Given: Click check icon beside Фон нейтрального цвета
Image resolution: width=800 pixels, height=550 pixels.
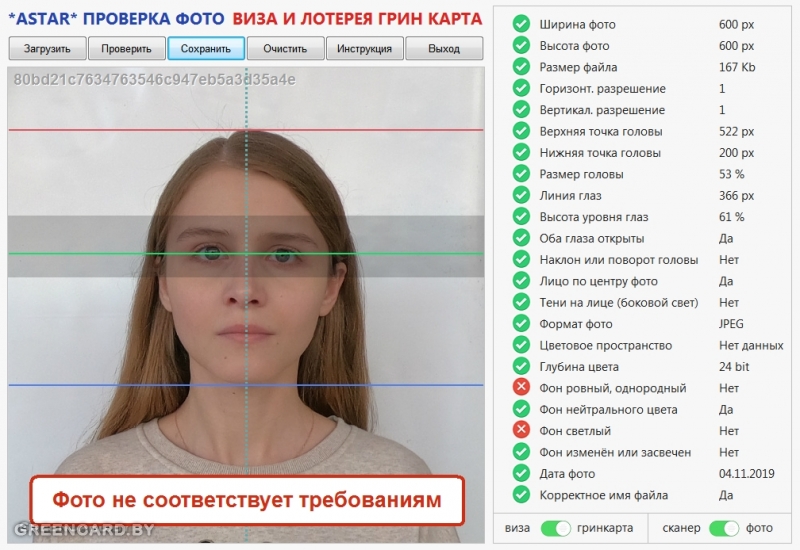Looking at the screenshot, I should click(x=521, y=409).
